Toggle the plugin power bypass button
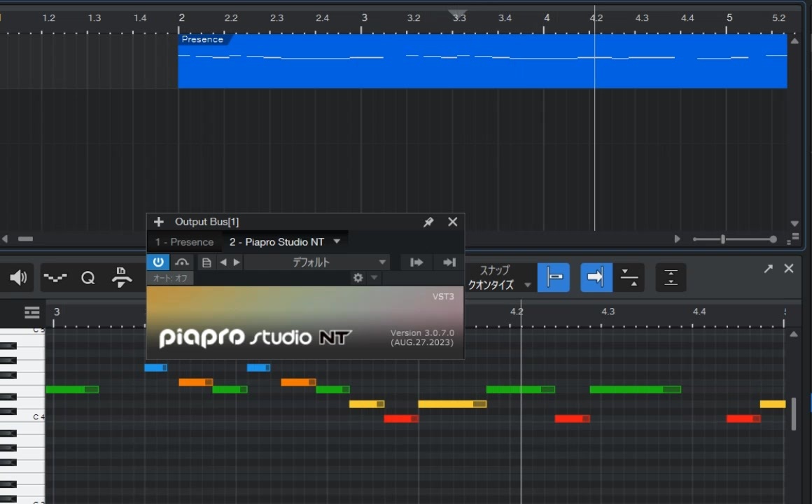This screenshot has width=812, height=504. (x=158, y=262)
